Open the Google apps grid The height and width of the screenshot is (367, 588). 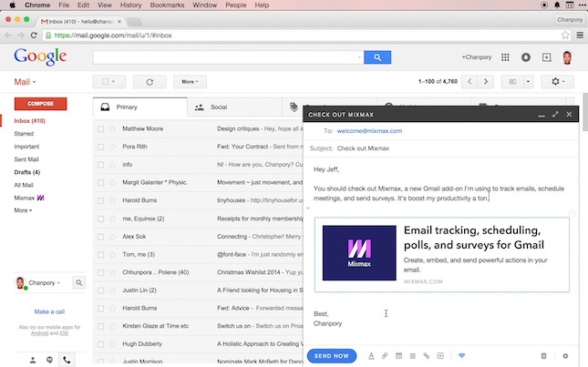505,57
